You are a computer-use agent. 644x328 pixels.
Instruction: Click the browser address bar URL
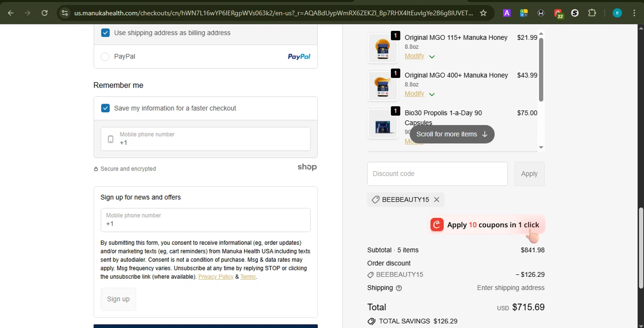tap(273, 13)
